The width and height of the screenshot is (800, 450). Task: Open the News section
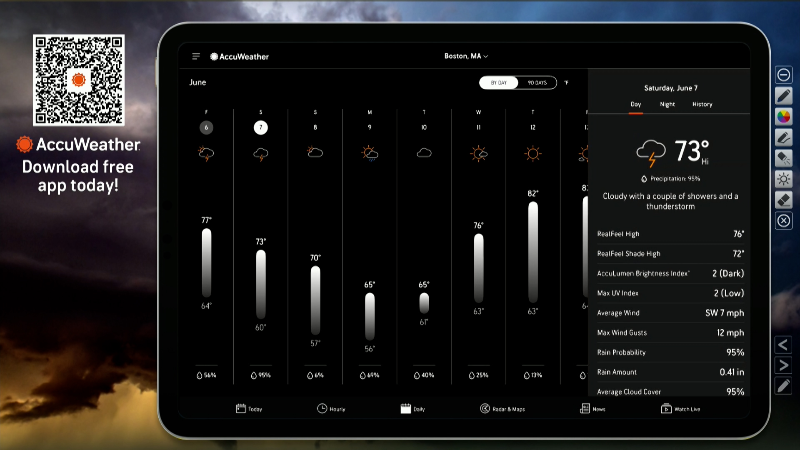point(592,409)
